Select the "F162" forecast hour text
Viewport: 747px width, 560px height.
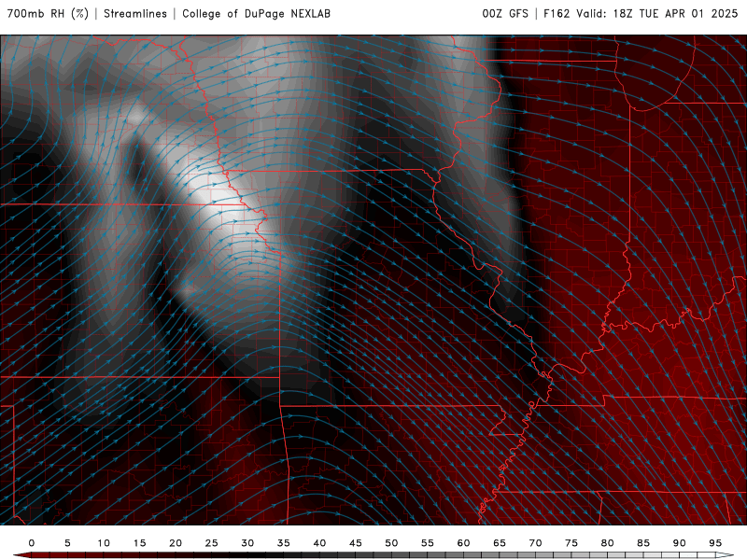[x=557, y=13]
